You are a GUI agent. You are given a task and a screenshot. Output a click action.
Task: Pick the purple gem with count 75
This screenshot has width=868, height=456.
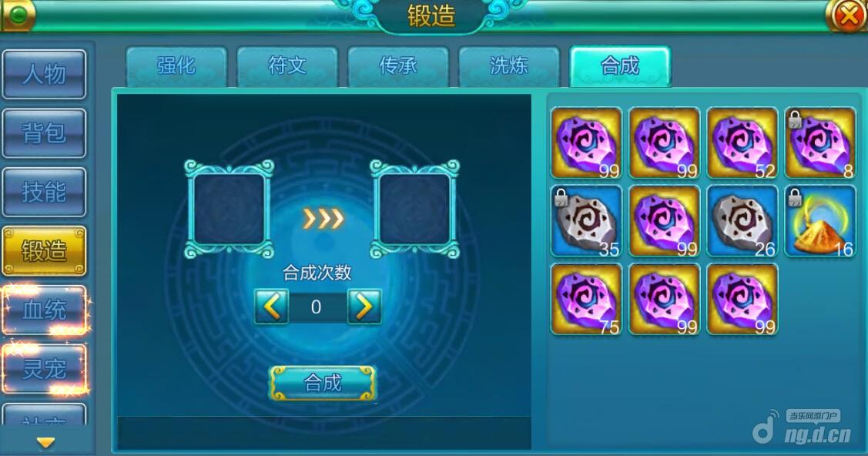pyautogui.click(x=586, y=300)
